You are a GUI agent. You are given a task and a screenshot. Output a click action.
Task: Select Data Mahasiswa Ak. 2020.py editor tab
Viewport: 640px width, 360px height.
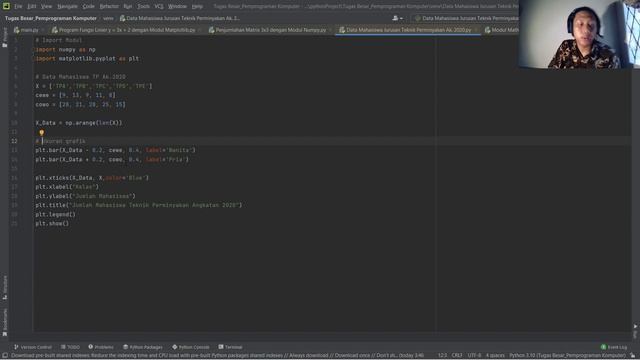click(x=405, y=30)
